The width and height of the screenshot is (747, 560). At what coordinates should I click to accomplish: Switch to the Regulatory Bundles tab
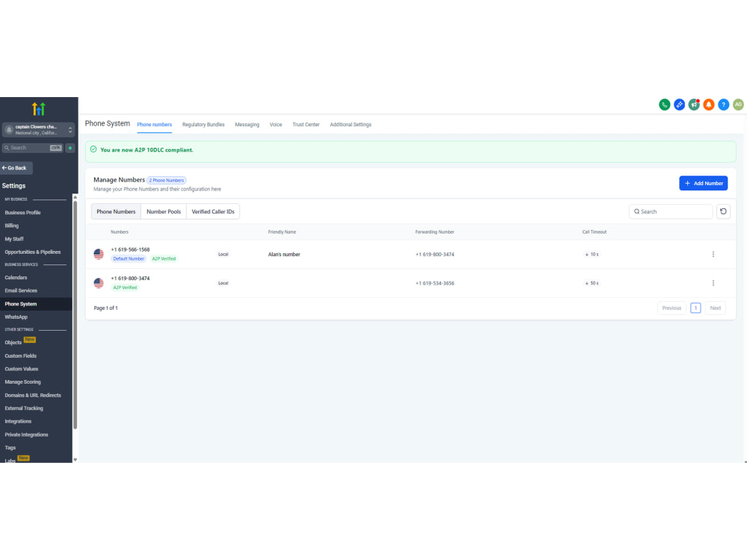click(x=203, y=125)
